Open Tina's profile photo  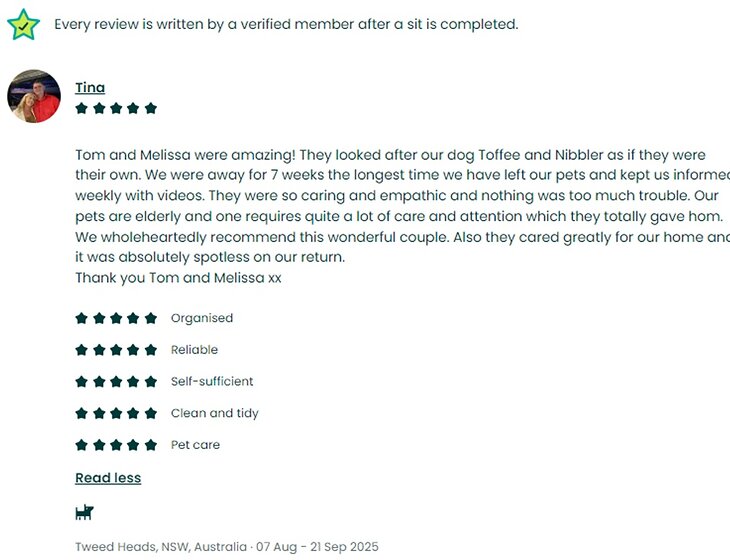(x=34, y=96)
